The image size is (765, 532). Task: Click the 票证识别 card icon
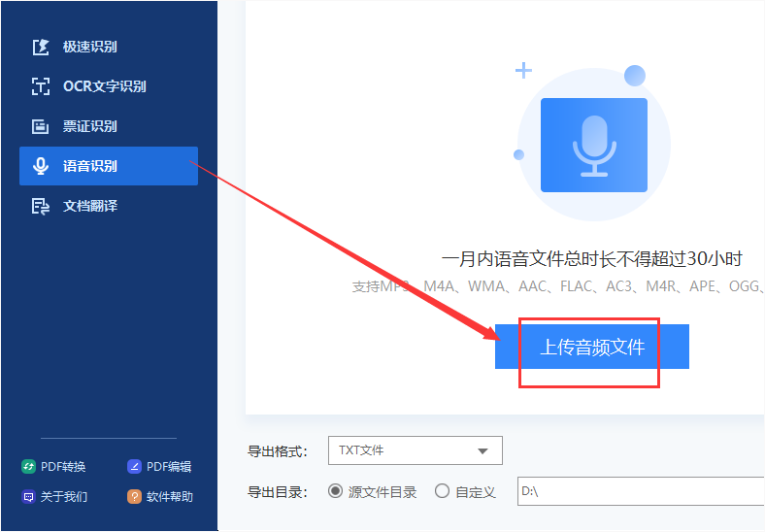[40, 126]
